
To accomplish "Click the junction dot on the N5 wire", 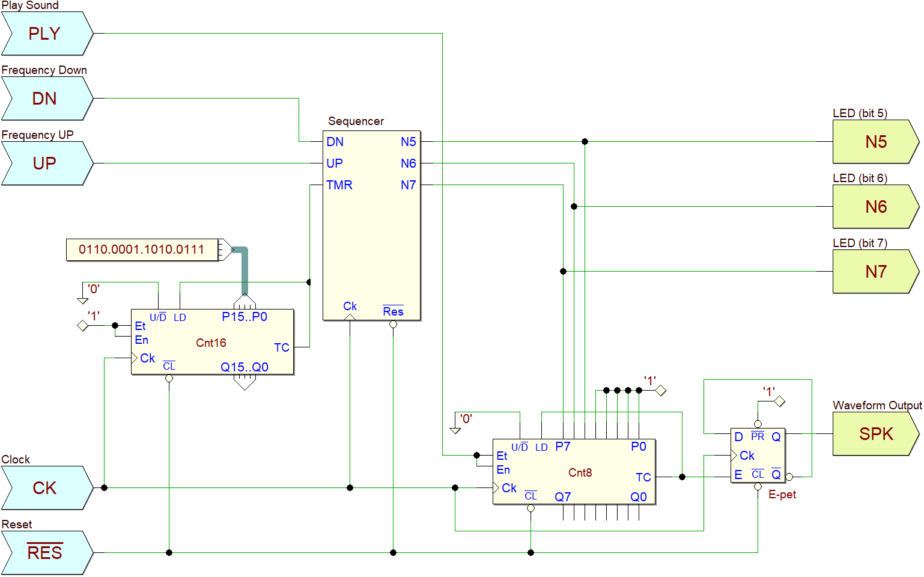I will click(x=585, y=142).
